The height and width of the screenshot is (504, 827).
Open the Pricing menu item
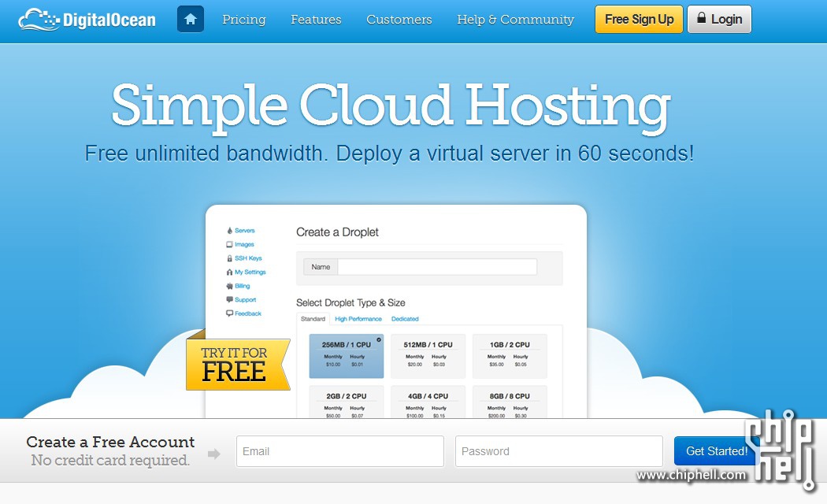coord(243,20)
